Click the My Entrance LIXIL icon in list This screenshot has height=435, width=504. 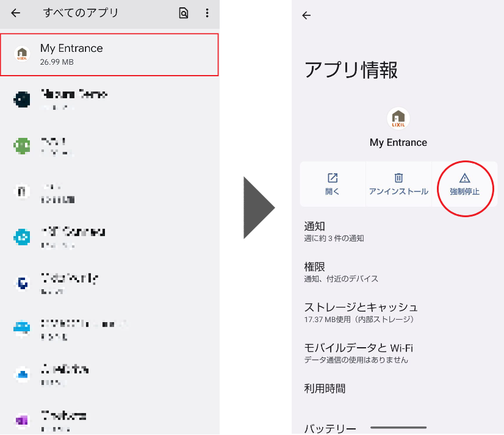22,54
